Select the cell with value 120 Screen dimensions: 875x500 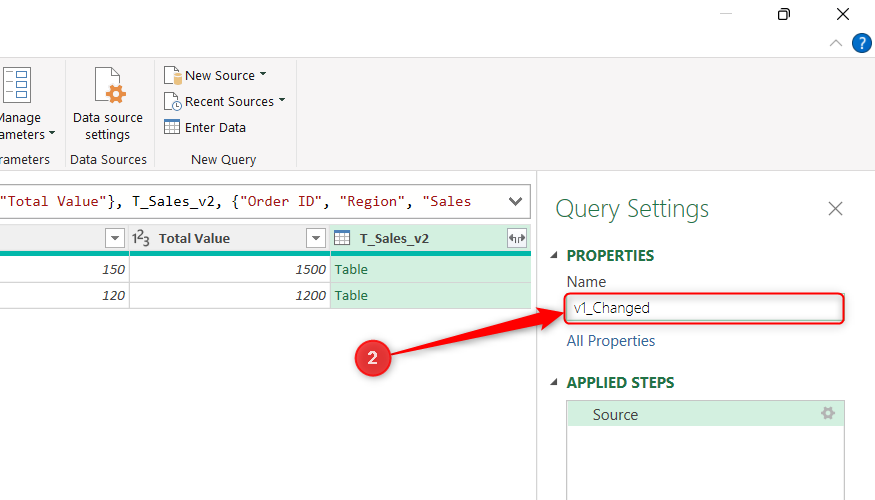[64, 295]
